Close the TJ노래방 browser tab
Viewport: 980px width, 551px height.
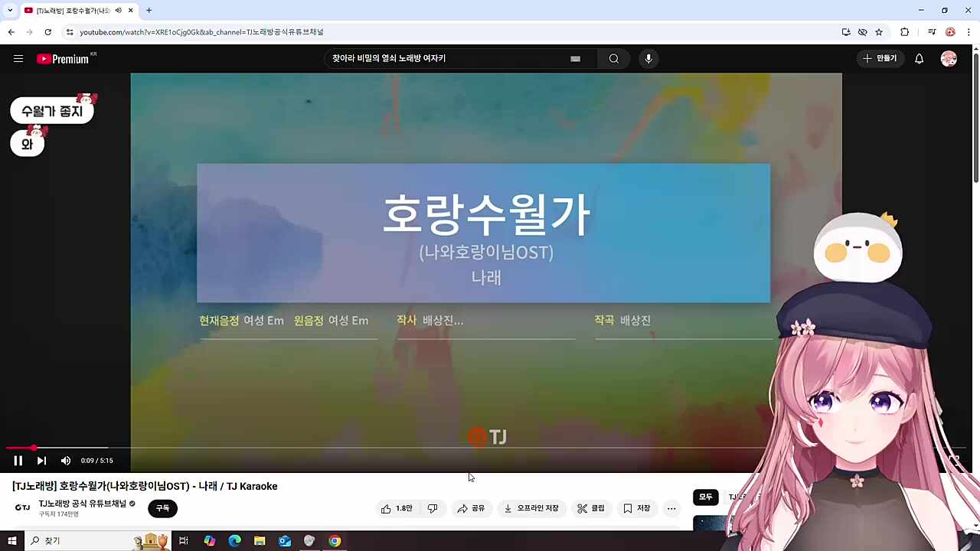pyautogui.click(x=131, y=11)
